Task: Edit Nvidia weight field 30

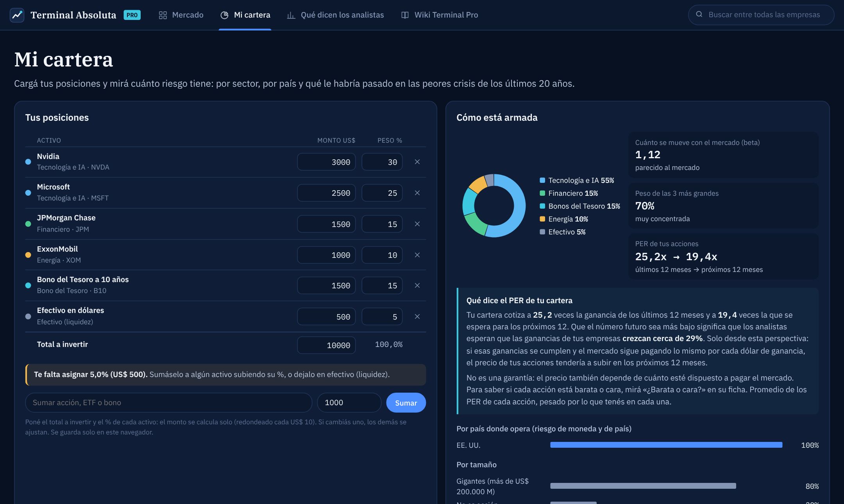Action: [382, 162]
